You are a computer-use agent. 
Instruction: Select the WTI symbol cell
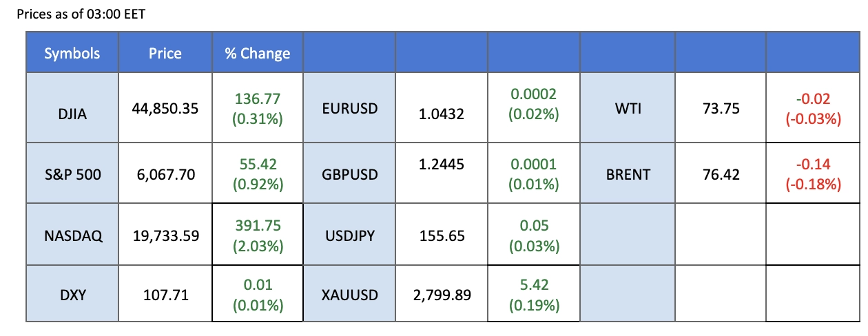click(x=628, y=108)
